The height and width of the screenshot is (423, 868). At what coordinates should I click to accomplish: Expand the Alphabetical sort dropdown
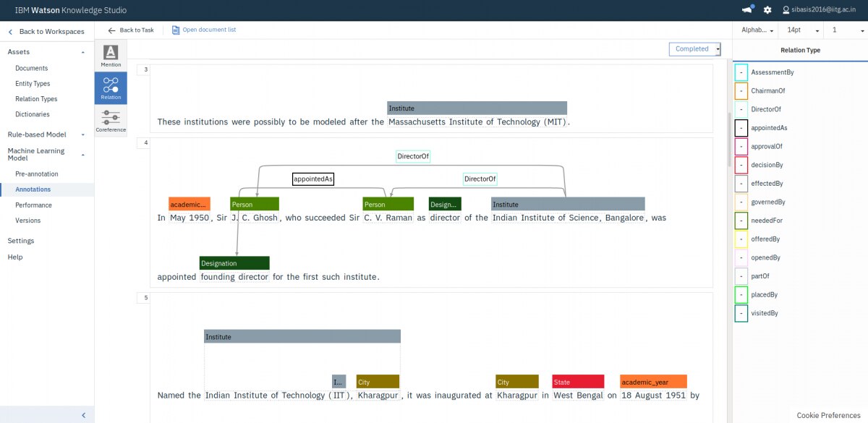tap(757, 30)
